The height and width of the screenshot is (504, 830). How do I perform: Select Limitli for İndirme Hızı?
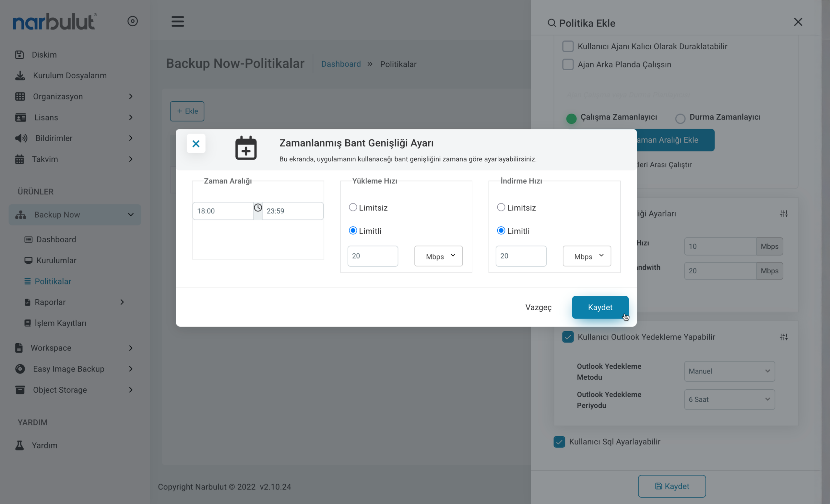click(501, 231)
